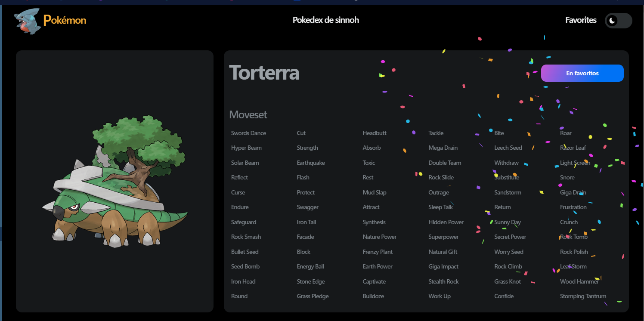644x321 pixels.
Task: Click the Swagger move entry
Action: (308, 207)
